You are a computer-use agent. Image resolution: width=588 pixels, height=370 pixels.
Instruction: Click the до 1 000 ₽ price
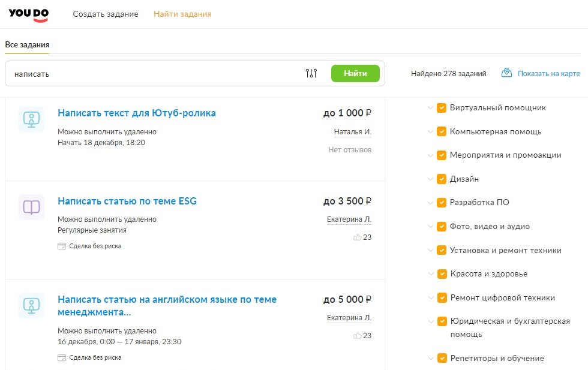pos(347,113)
